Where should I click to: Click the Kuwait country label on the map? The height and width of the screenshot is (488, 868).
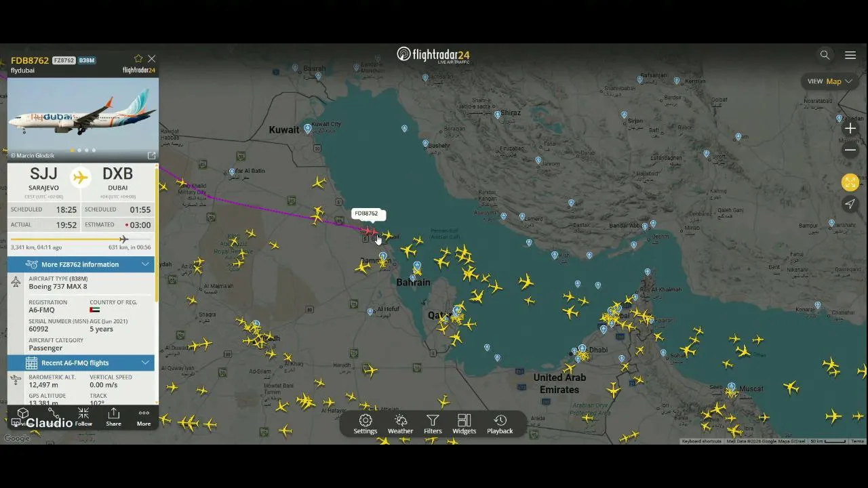pyautogui.click(x=283, y=130)
